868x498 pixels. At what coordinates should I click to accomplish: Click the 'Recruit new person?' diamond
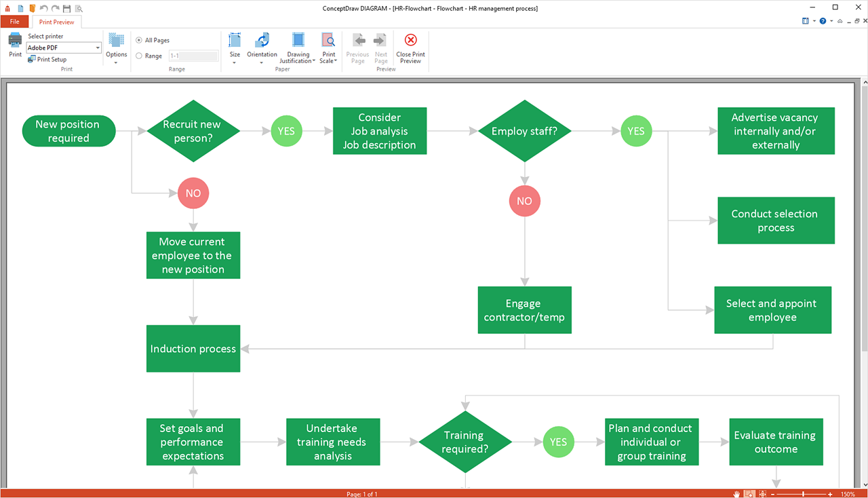pos(193,131)
